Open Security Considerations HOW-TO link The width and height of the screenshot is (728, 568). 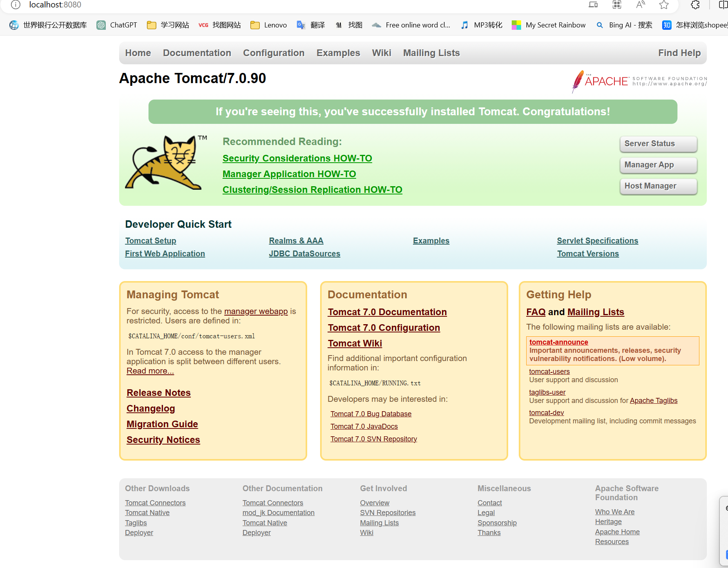point(297,158)
